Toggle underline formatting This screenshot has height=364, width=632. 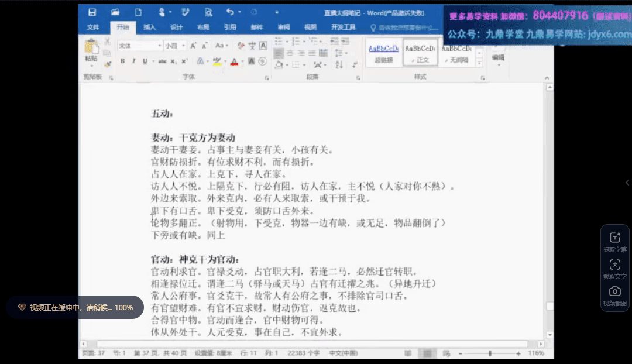(x=144, y=61)
